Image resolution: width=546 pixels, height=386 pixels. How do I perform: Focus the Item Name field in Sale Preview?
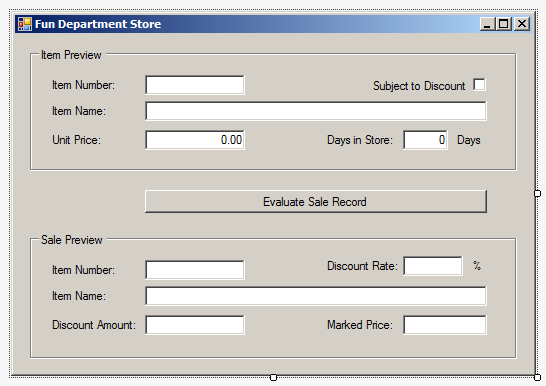pos(316,296)
